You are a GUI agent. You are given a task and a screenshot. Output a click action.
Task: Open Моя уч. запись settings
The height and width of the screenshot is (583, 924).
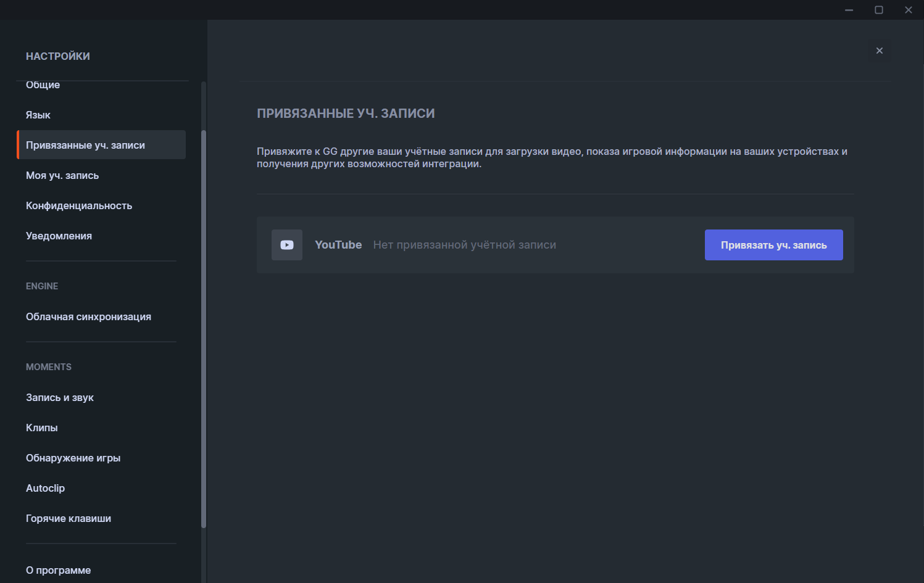coord(62,176)
